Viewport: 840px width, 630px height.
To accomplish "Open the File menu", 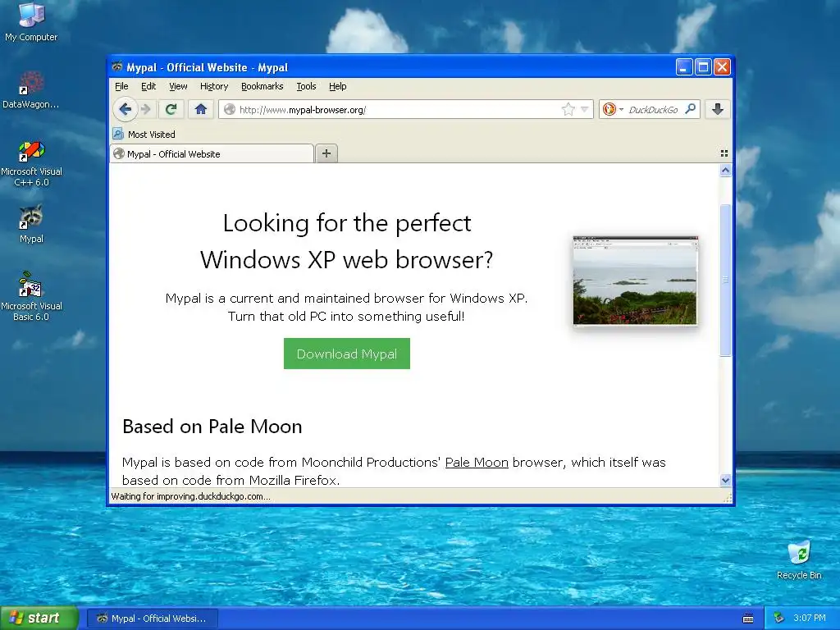I will click(121, 86).
